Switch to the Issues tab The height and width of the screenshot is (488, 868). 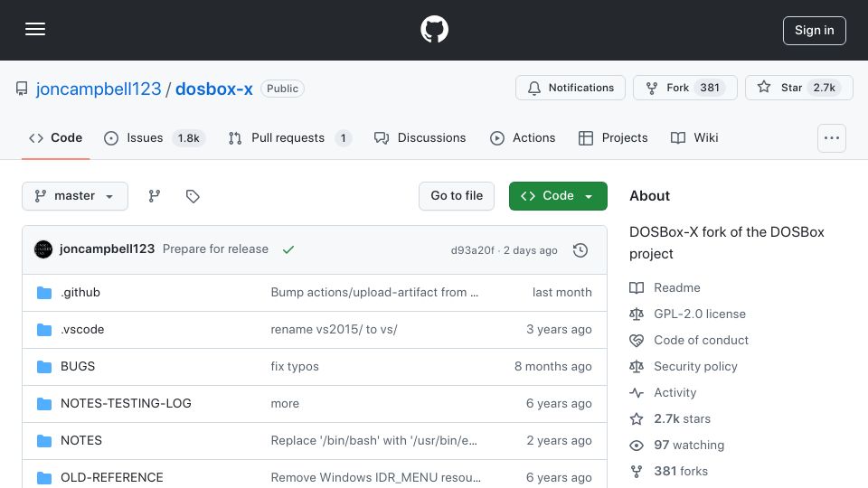[x=154, y=137]
